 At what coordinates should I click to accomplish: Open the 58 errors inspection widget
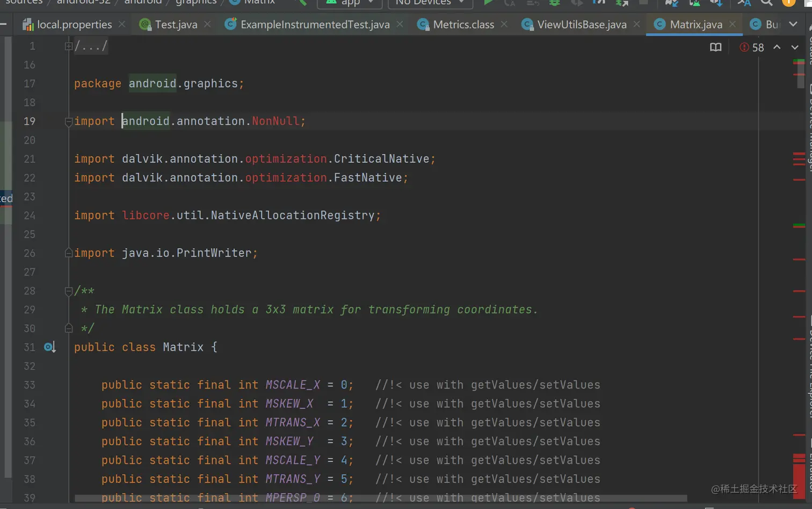tap(751, 47)
